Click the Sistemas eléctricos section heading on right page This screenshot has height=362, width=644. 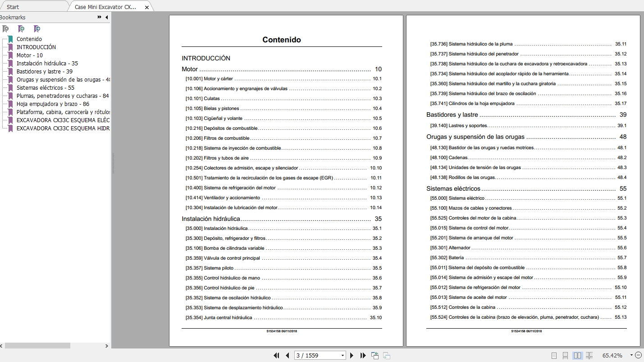pos(453,189)
